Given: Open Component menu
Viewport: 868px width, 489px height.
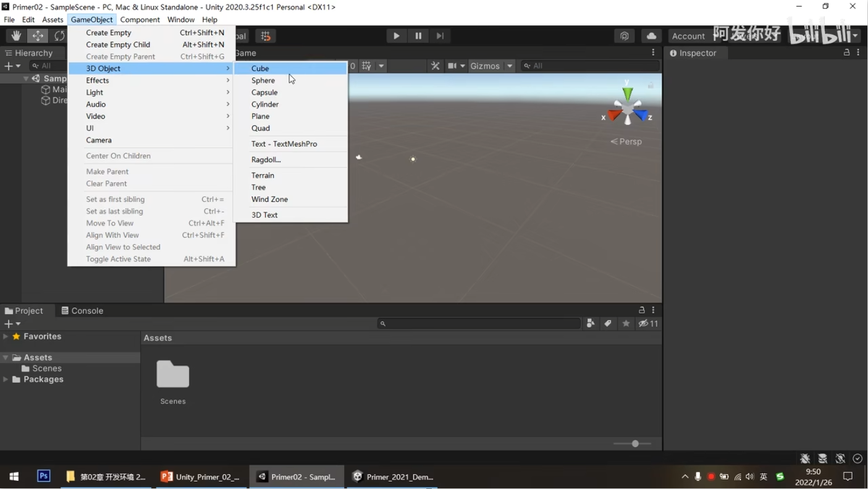Looking at the screenshot, I should [x=140, y=20].
